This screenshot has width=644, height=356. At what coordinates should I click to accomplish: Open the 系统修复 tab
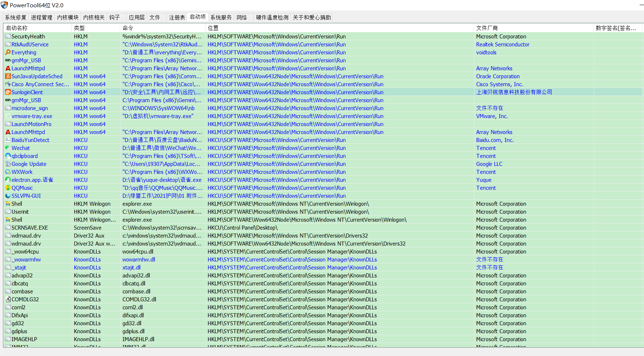pos(16,17)
